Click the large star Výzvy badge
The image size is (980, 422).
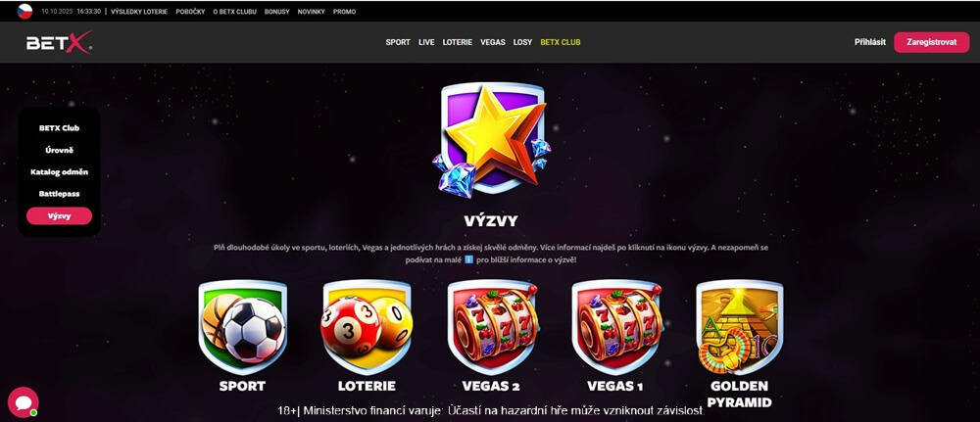pyautogui.click(x=491, y=140)
